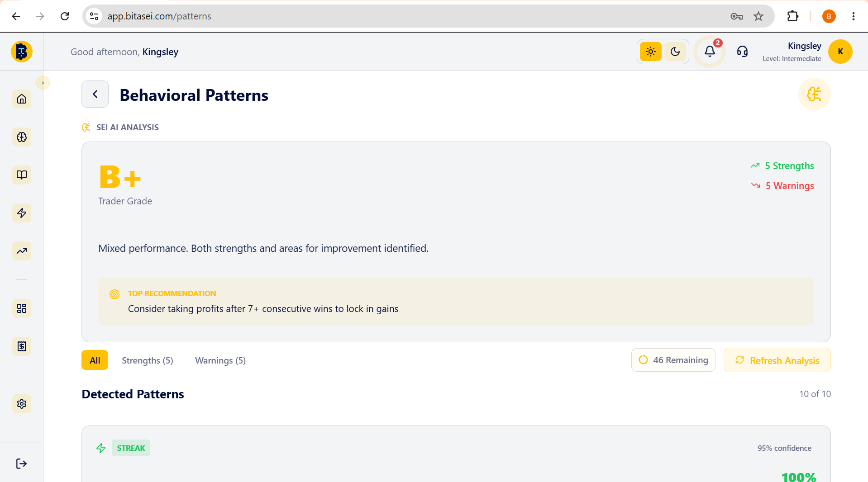Viewport: 868px width, 482px height.
Task: Open the lightning bolt sidebar icon
Action: pyautogui.click(x=22, y=213)
